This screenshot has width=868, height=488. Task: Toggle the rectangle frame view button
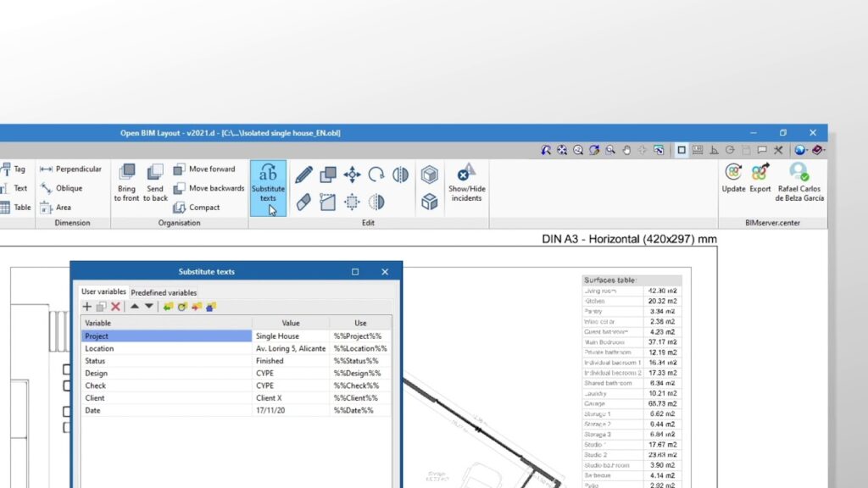point(682,150)
